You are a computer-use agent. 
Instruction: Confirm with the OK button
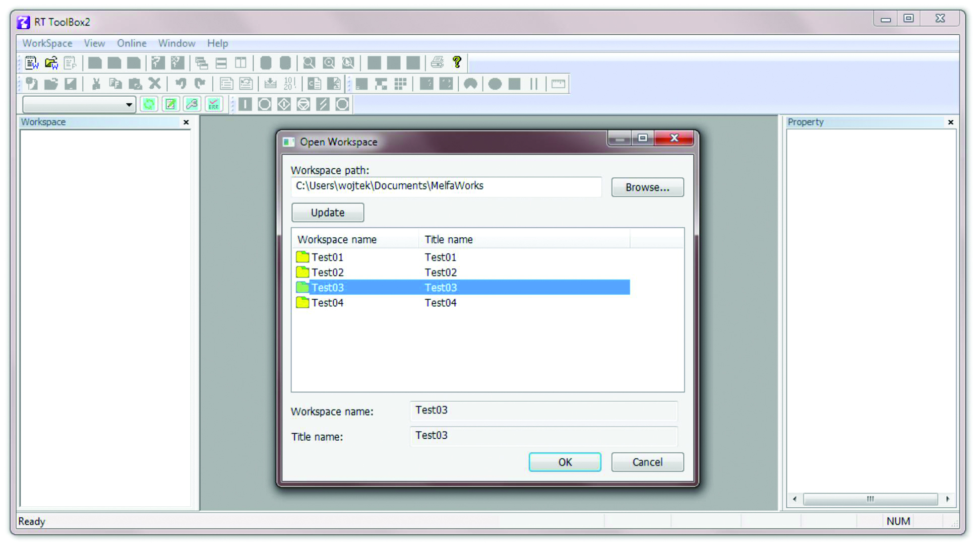[x=565, y=462]
